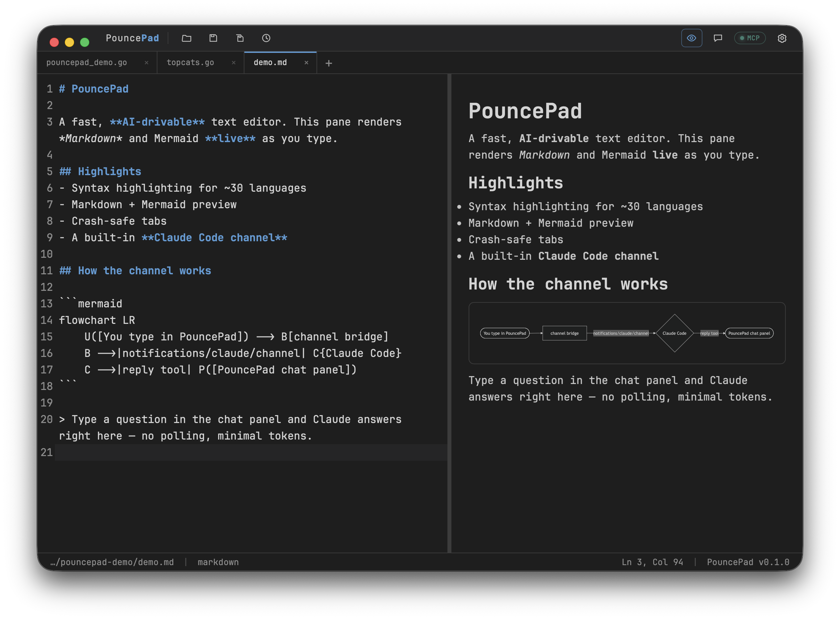Viewport: 840px width, 620px height.
Task: Click the '## Highlights' line in editor
Action: pos(100,172)
